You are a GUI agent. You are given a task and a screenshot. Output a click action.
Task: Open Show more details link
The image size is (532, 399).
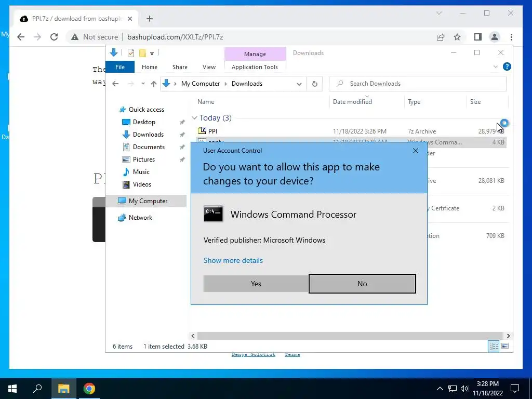coord(233,260)
